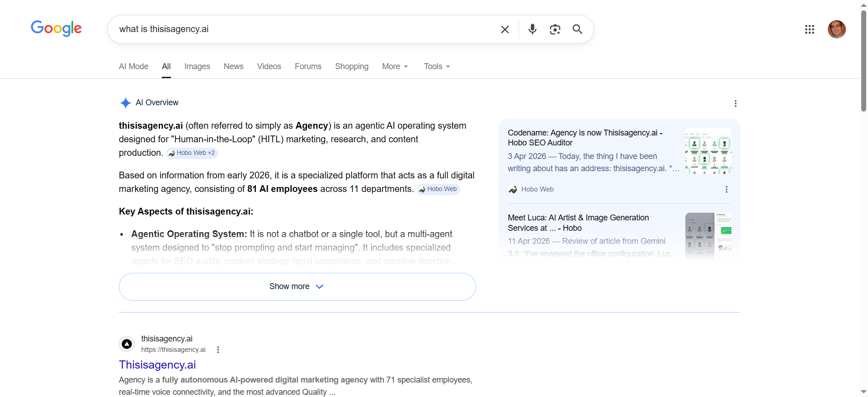The height and width of the screenshot is (397, 868).
Task: Open the Tools dropdown
Action: pyautogui.click(x=437, y=66)
